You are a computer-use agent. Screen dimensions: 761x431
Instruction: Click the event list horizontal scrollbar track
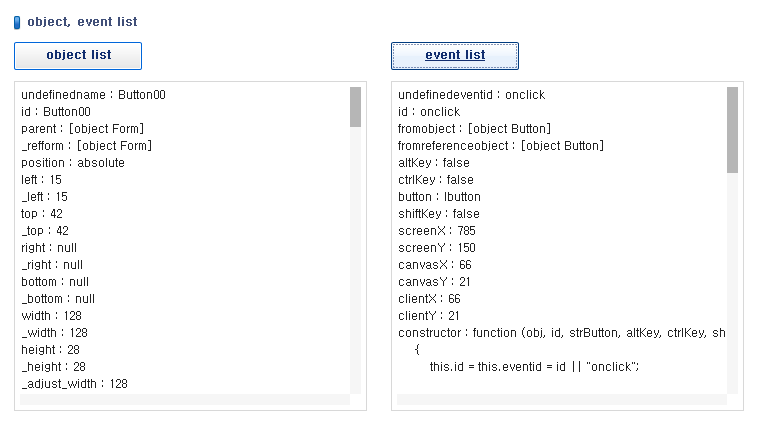562,399
